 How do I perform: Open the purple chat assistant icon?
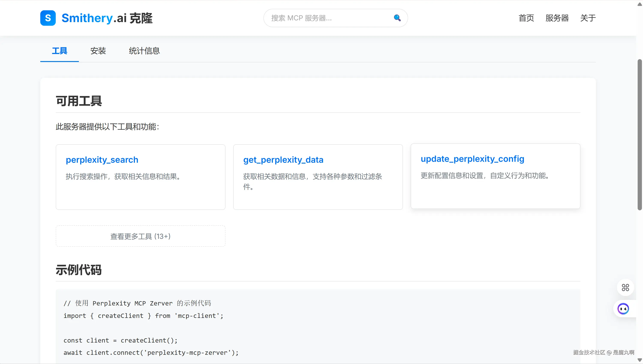tap(623, 309)
